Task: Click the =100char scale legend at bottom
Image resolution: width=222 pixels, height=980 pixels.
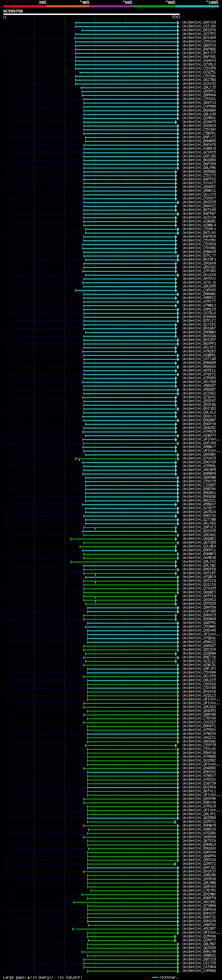Action: tap(165, 977)
